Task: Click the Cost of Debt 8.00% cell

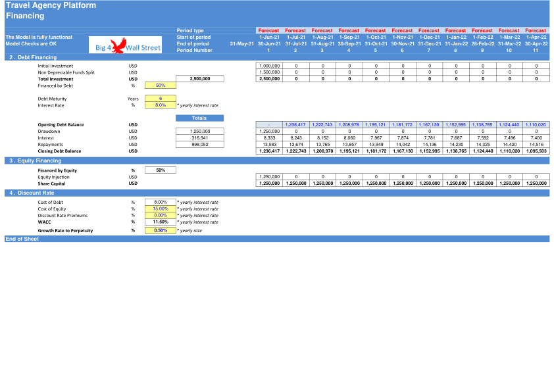Action: [x=161, y=203]
